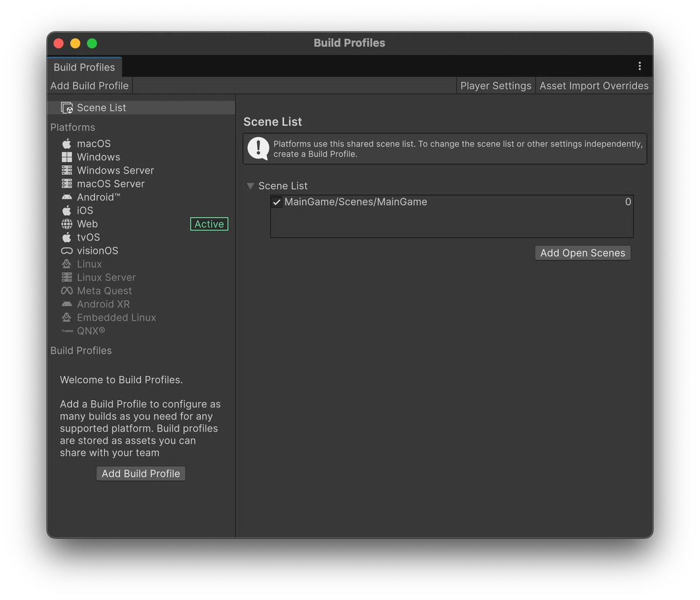Click Add Build Profile in the toolbar

click(89, 86)
